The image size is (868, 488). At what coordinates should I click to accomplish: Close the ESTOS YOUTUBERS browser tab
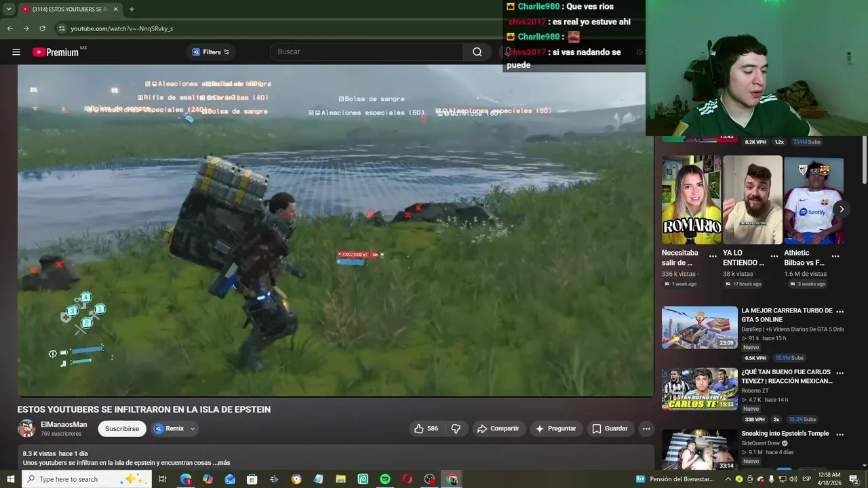pyautogui.click(x=115, y=9)
